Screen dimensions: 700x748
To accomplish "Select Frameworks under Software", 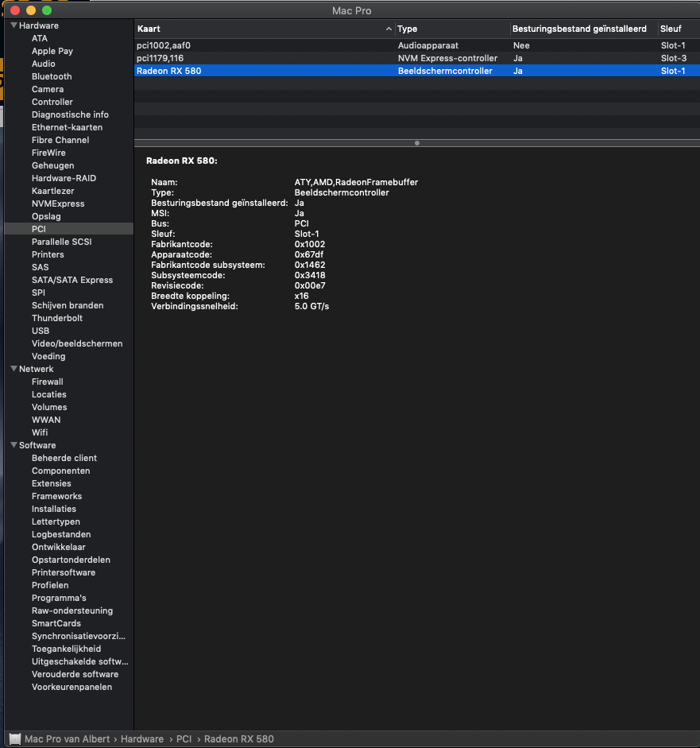I will 56,496.
